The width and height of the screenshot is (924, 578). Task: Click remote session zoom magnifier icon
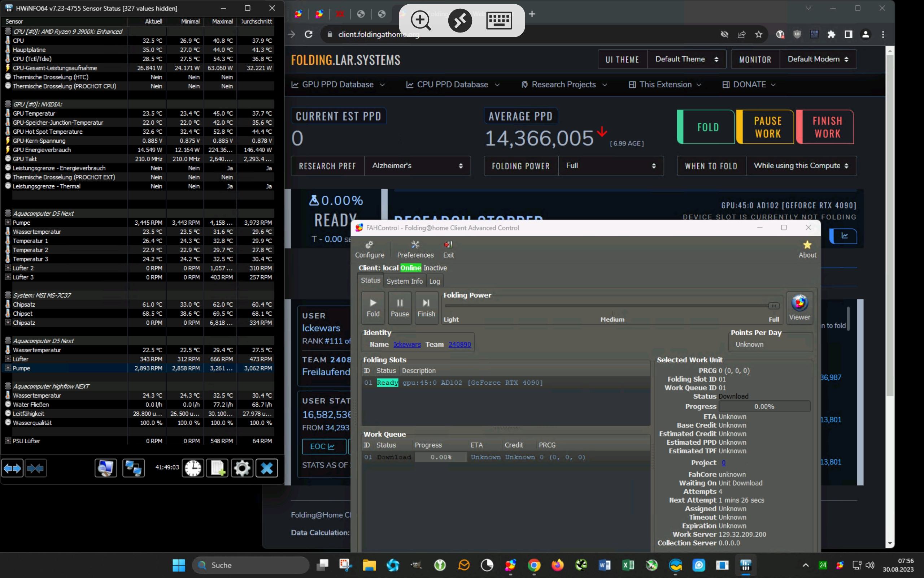click(x=421, y=20)
